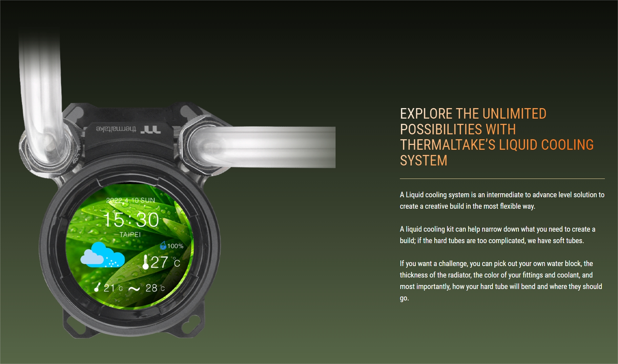The height and width of the screenshot is (364, 618).
Task: Click the "28 °C" high temperature value
Action: pyautogui.click(x=155, y=288)
